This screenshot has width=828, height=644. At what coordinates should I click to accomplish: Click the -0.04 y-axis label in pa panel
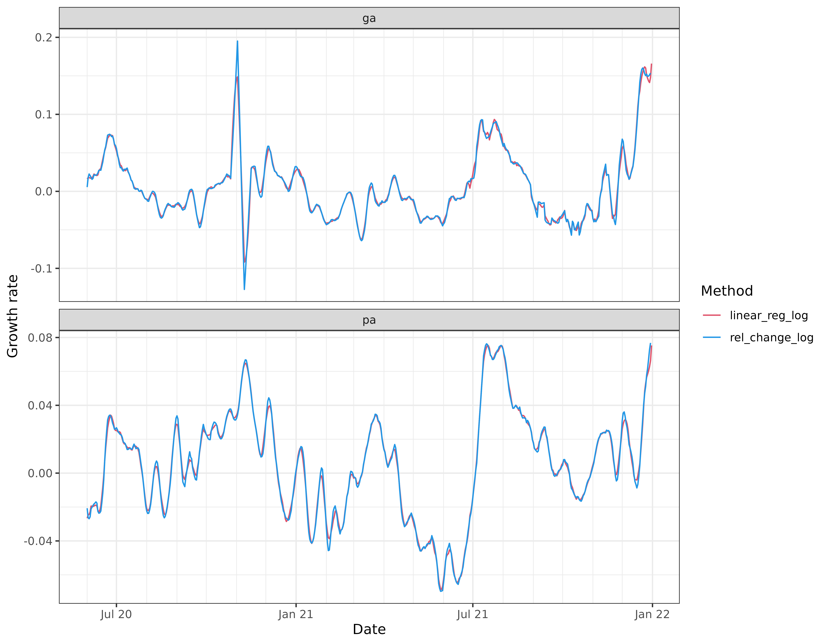(39, 541)
